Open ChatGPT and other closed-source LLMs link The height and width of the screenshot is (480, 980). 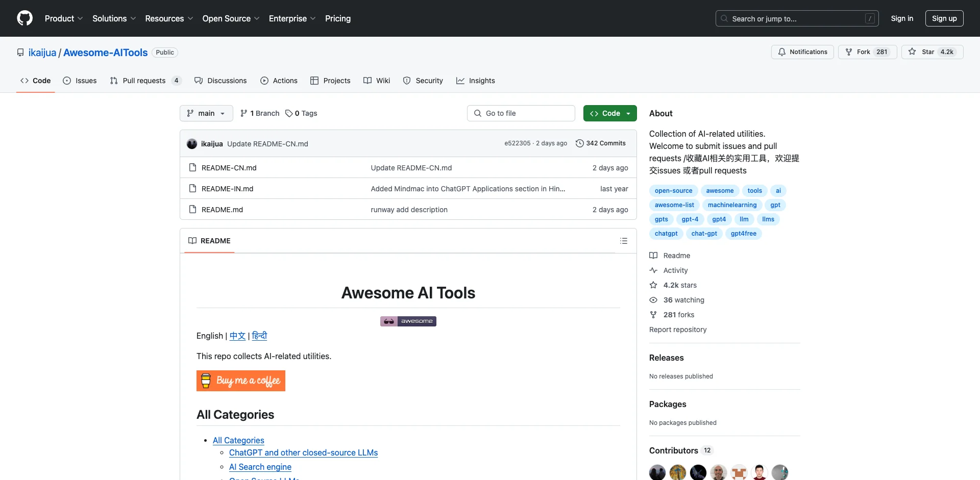(x=303, y=452)
